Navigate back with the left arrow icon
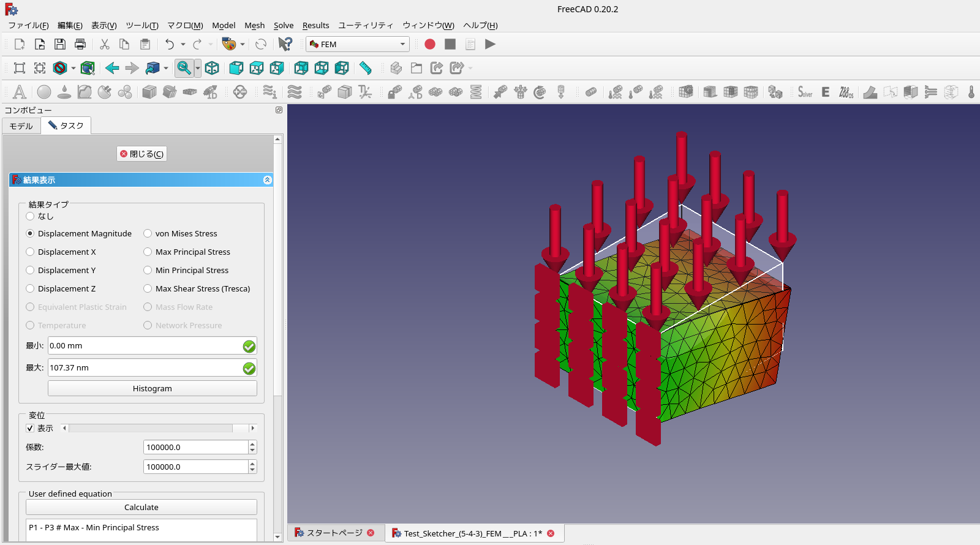This screenshot has height=545, width=980. 112,68
